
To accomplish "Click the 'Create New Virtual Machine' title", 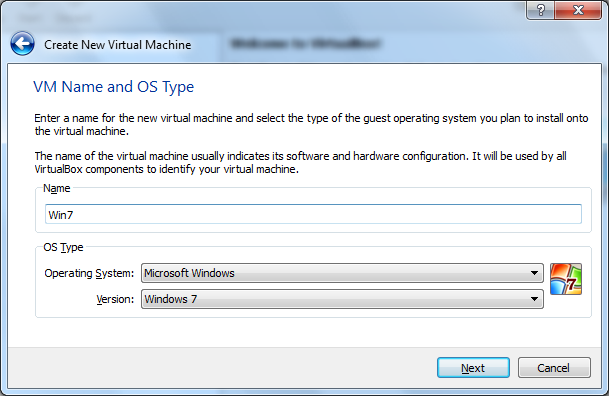I will click(x=118, y=45).
